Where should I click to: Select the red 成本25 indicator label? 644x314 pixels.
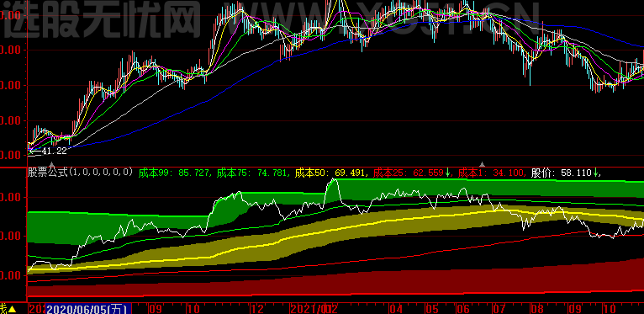(x=409, y=173)
